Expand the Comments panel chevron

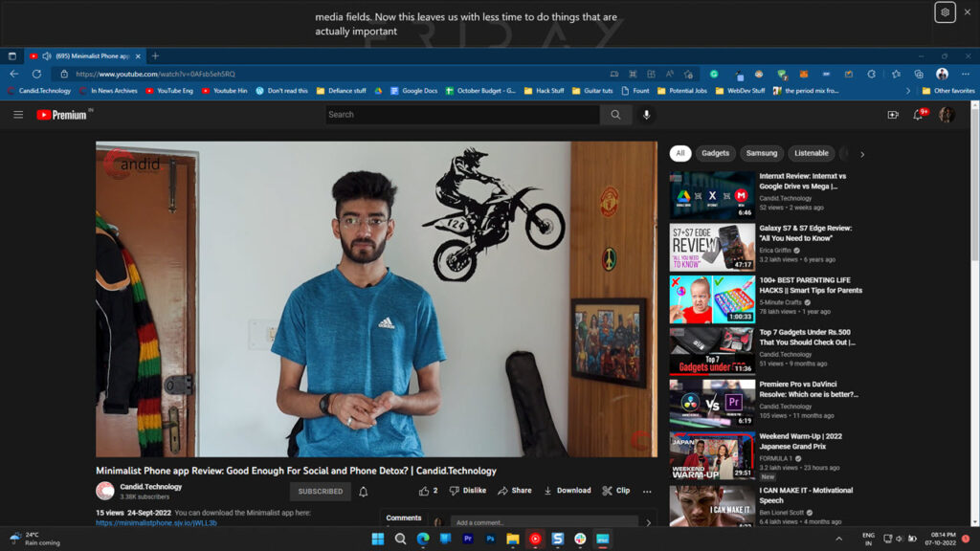click(x=648, y=522)
